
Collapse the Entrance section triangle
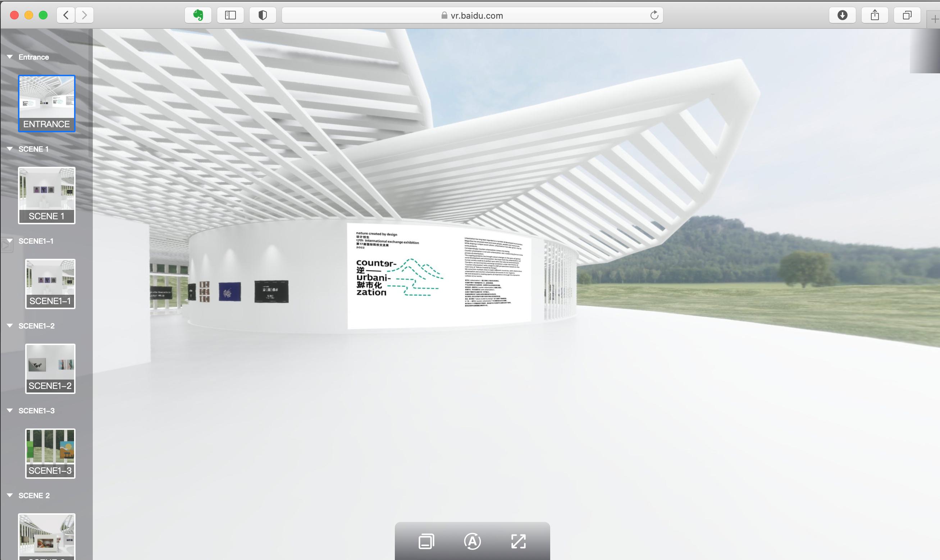pos(10,56)
